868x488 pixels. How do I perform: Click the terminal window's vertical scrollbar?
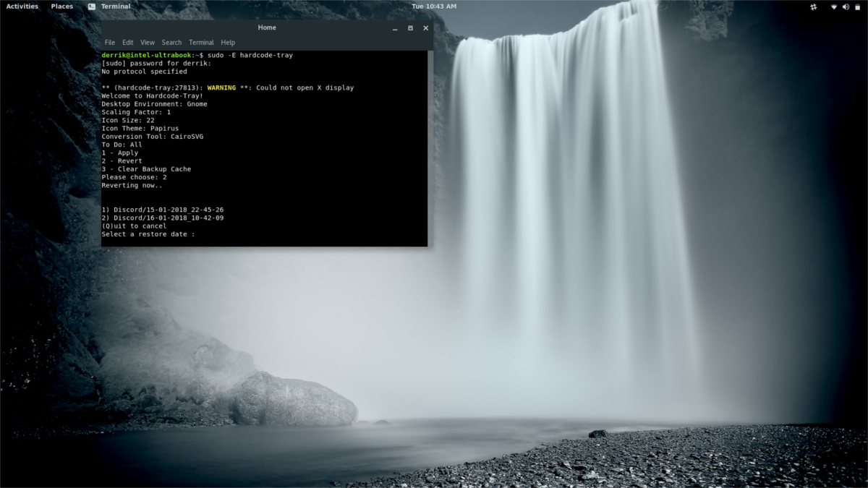coord(430,148)
